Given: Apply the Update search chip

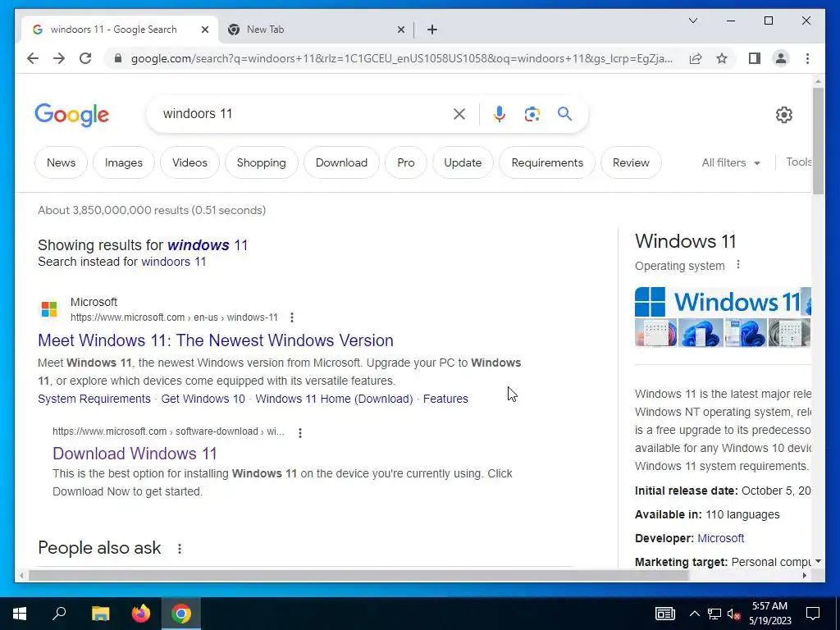Looking at the screenshot, I should (463, 163).
